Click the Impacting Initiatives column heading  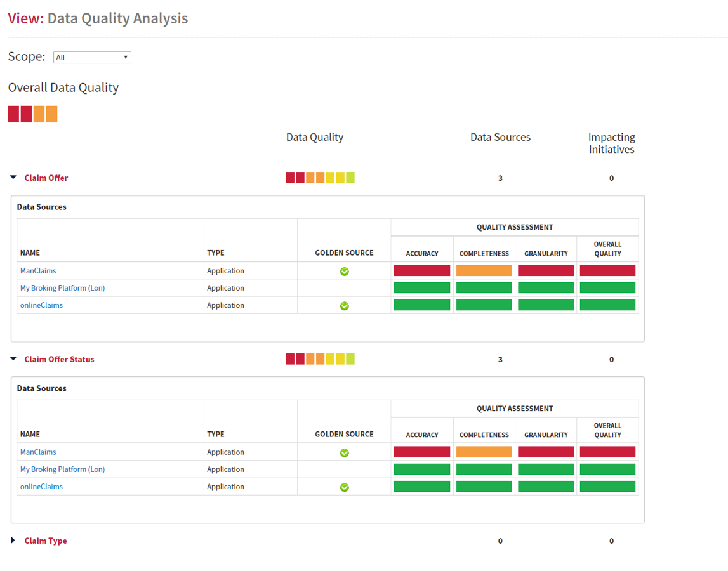pyautogui.click(x=611, y=143)
